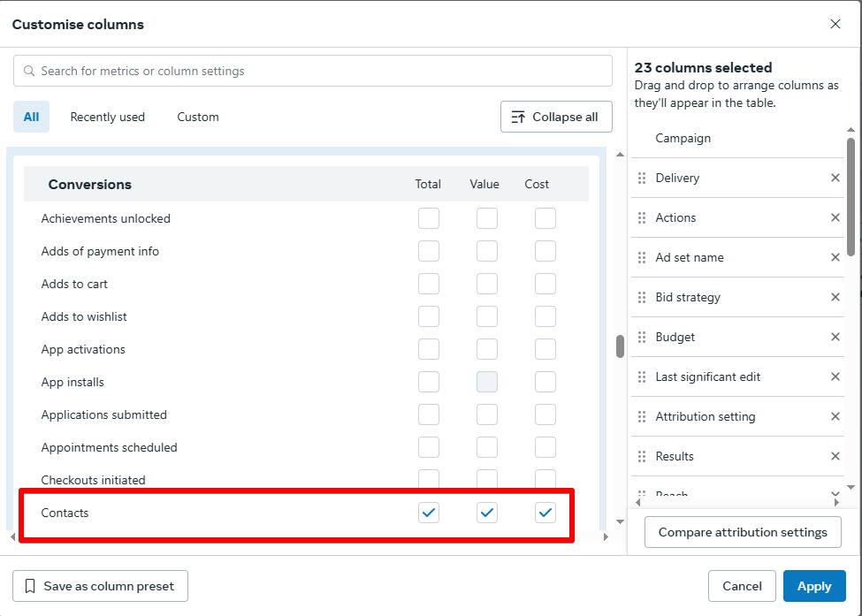Tick Cost for App activations

point(545,349)
